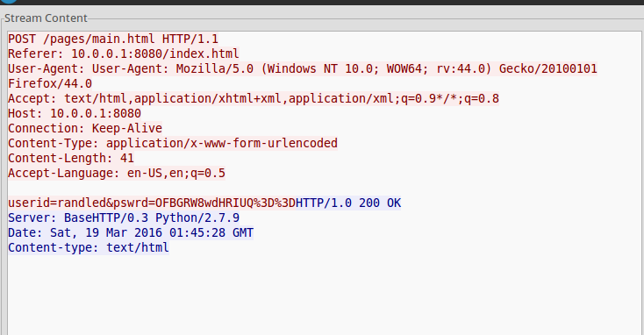Click the empty area below the stream text

click(x=325, y=296)
